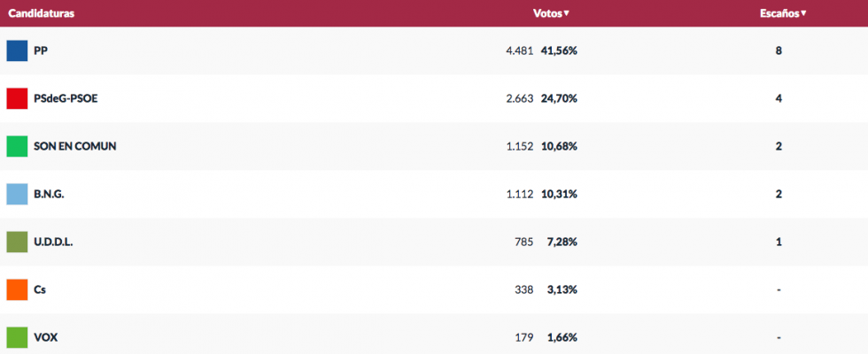This screenshot has height=354, width=868.
Task: Click the green VOX color square
Action: tap(18, 337)
